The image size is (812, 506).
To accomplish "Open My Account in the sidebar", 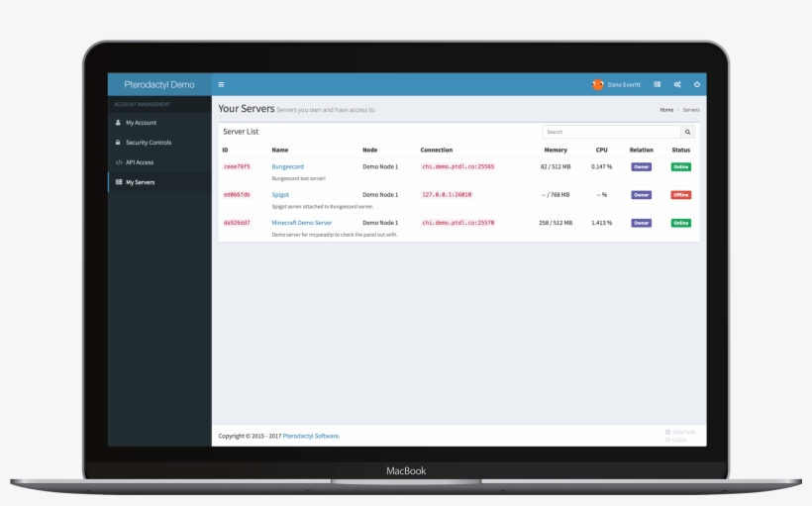I will [x=141, y=123].
